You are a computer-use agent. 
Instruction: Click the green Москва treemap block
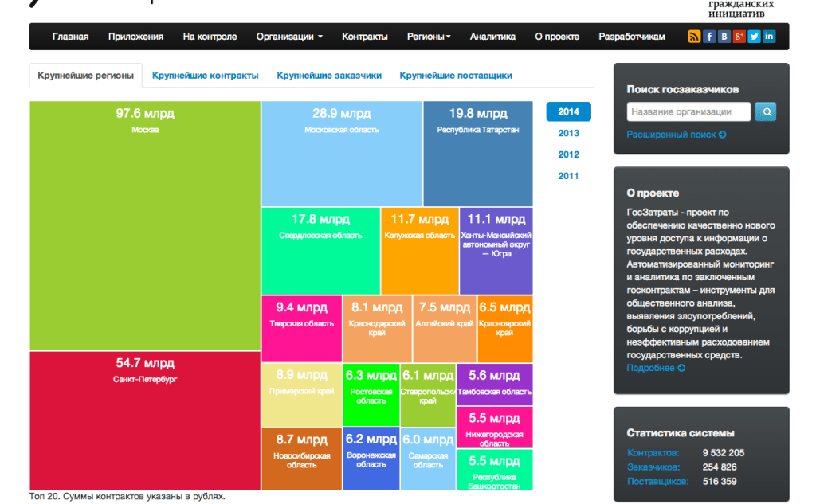pos(145,227)
